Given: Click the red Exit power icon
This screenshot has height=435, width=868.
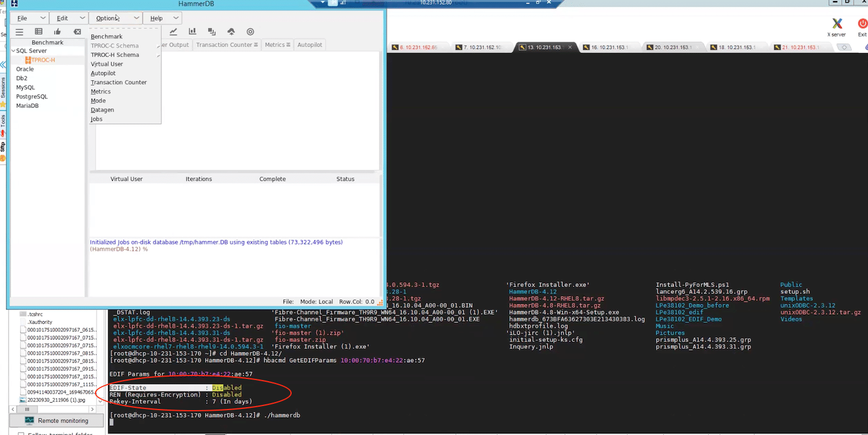Looking at the screenshot, I should tap(862, 24).
